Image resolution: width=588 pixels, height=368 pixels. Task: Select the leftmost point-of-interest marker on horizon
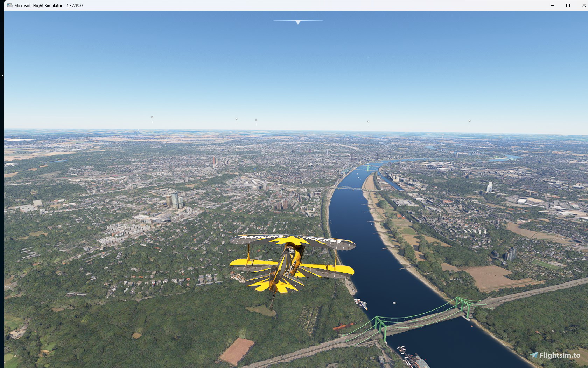(x=152, y=117)
